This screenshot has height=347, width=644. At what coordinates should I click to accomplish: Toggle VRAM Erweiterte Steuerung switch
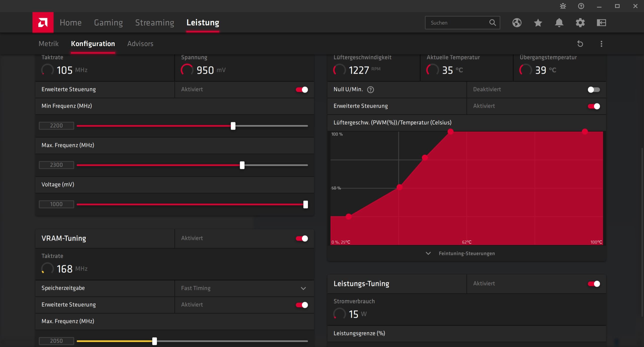point(302,305)
